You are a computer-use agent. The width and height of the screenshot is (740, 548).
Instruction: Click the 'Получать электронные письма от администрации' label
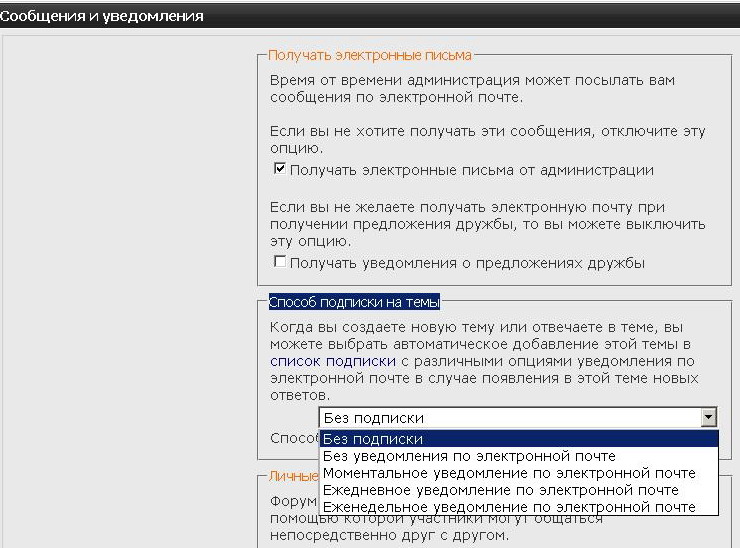471,170
